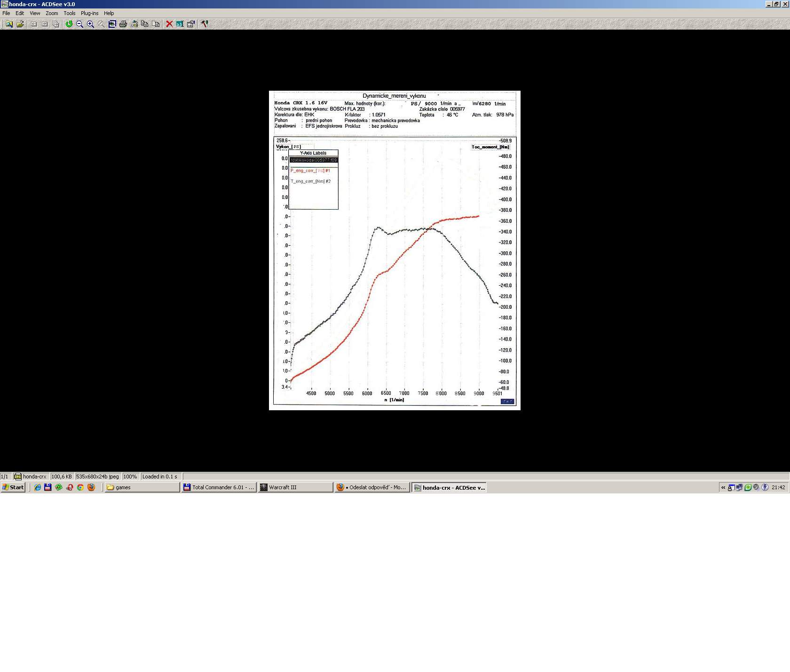Zoom out with the minus magnifier
The height and width of the screenshot is (672, 790).
coord(80,24)
